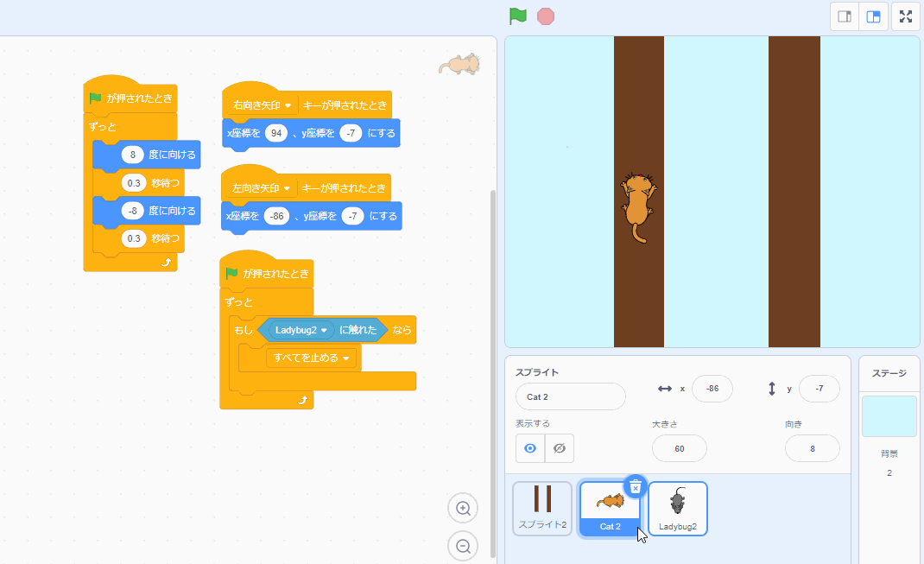Image resolution: width=924 pixels, height=564 pixels.
Task: Hide the sprite with crossed-eye button
Action: click(x=559, y=448)
